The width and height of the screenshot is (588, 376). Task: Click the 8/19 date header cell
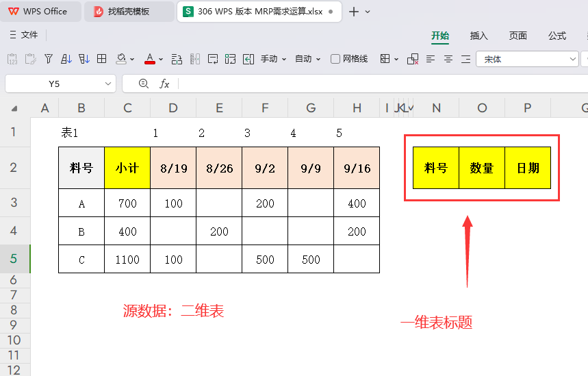tap(173, 168)
